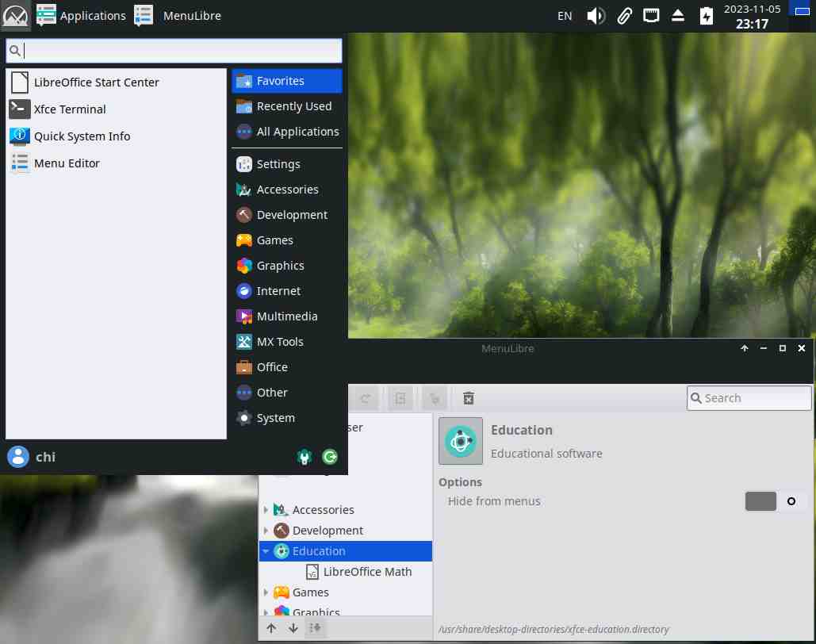
Task: Click the battery power tray icon
Action: (x=706, y=16)
